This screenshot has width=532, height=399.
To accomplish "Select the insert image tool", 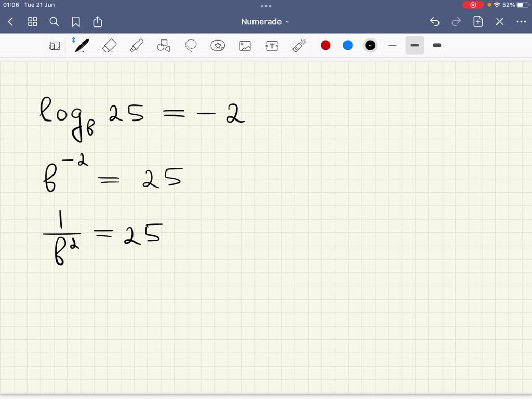I will click(x=245, y=46).
